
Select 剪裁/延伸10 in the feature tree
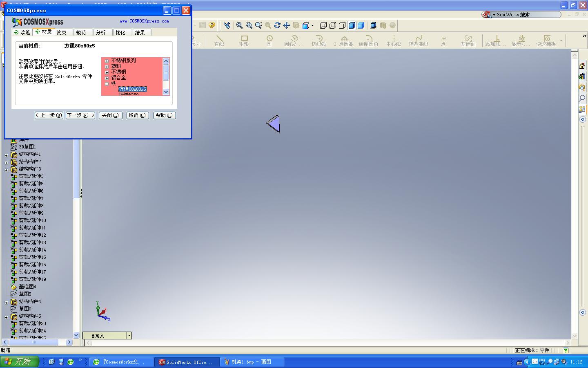pos(32,220)
